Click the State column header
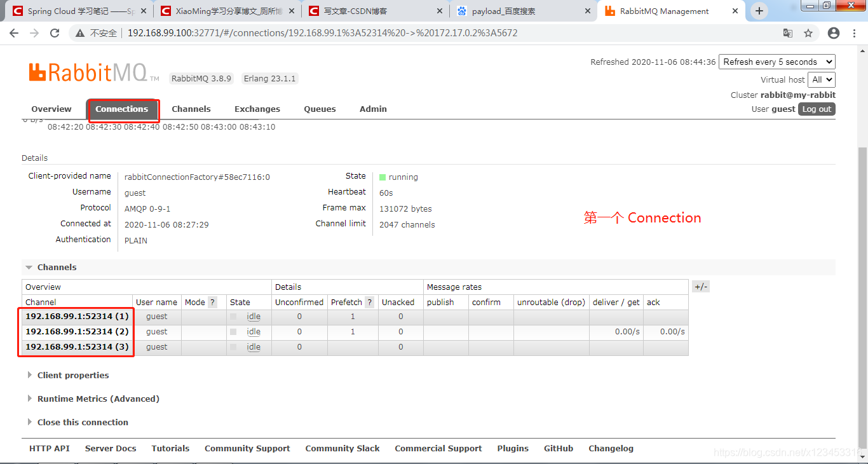 [240, 302]
